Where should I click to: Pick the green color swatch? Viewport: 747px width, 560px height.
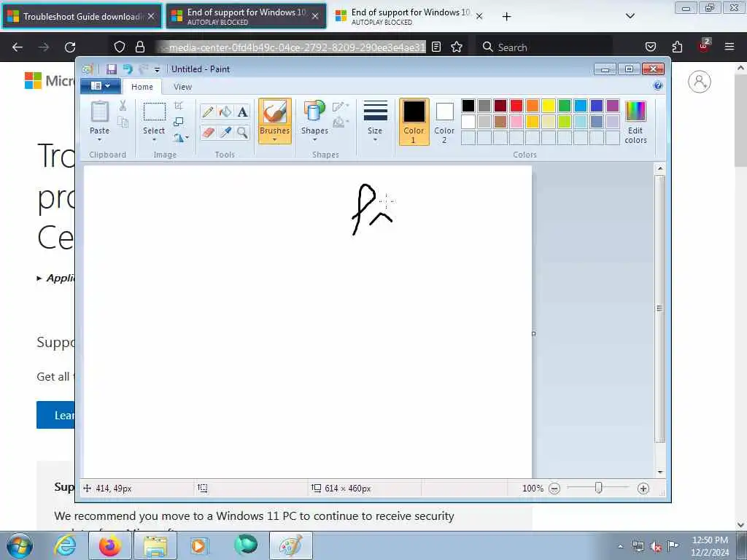tap(565, 106)
